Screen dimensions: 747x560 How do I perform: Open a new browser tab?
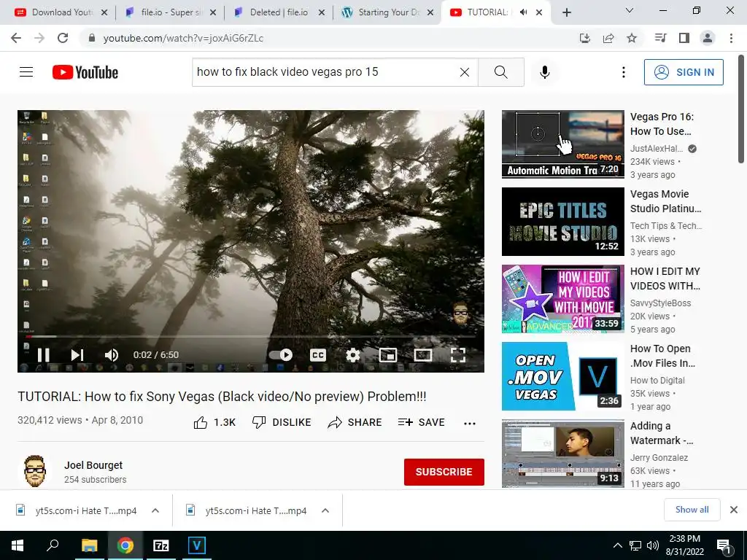[566, 12]
